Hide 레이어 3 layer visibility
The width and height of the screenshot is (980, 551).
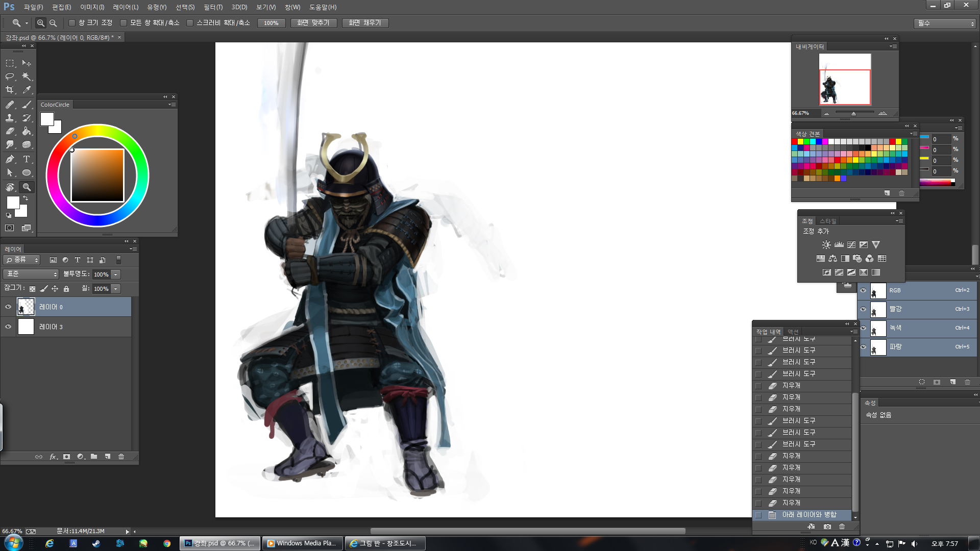8,327
